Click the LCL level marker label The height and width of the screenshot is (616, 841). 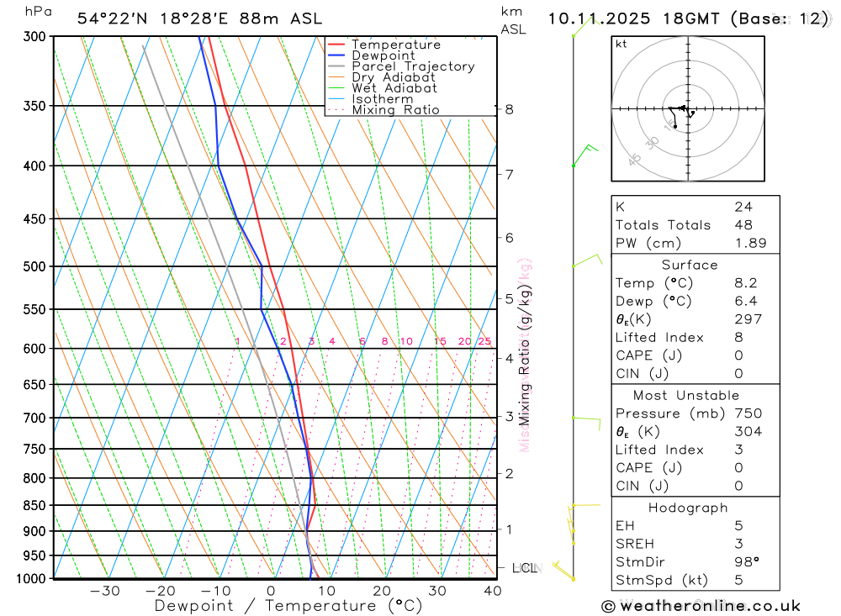click(525, 568)
